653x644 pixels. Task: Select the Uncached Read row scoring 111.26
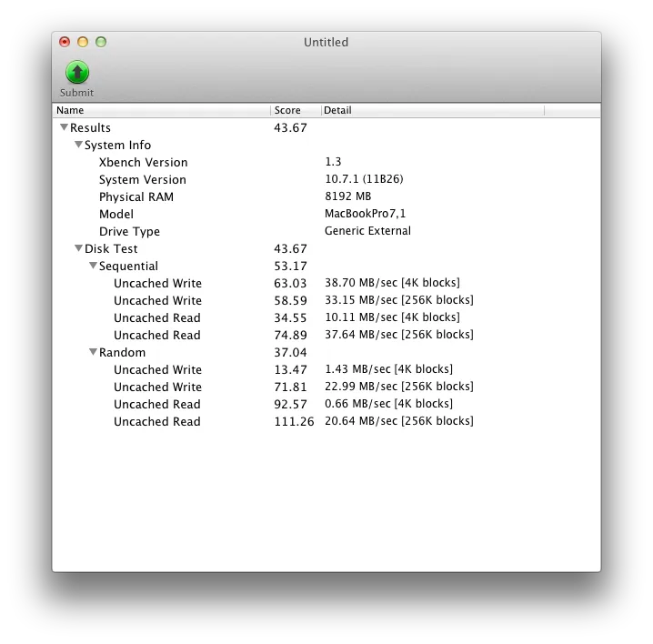pyautogui.click(x=156, y=422)
